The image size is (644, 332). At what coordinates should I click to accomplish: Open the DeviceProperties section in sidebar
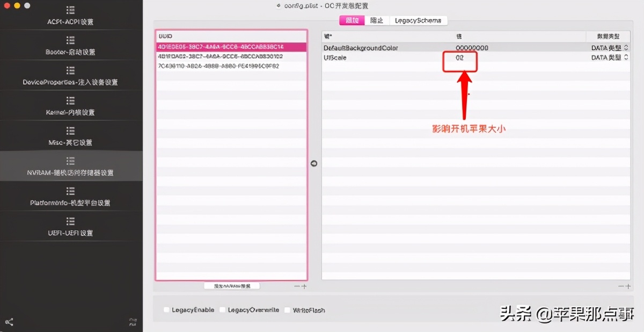tap(70, 76)
